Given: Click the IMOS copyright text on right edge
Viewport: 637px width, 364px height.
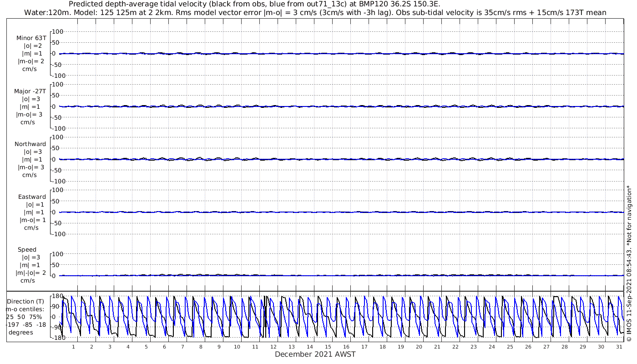Looking at the screenshot, I should tap(629, 263).
